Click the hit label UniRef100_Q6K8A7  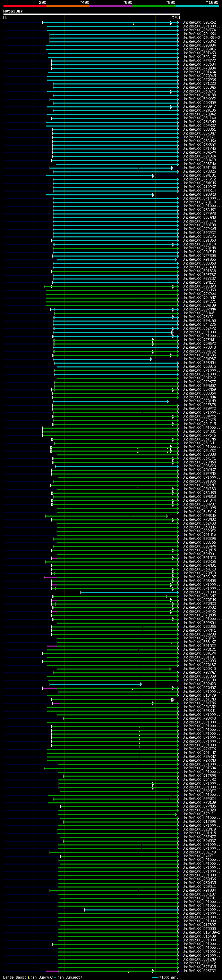199,133
